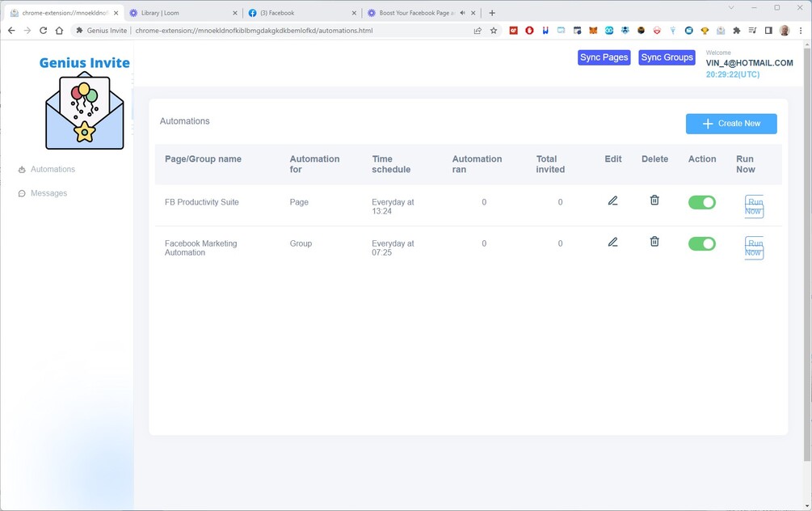
Task: Delete the FB Productivity Suite automation
Action: 654,200
